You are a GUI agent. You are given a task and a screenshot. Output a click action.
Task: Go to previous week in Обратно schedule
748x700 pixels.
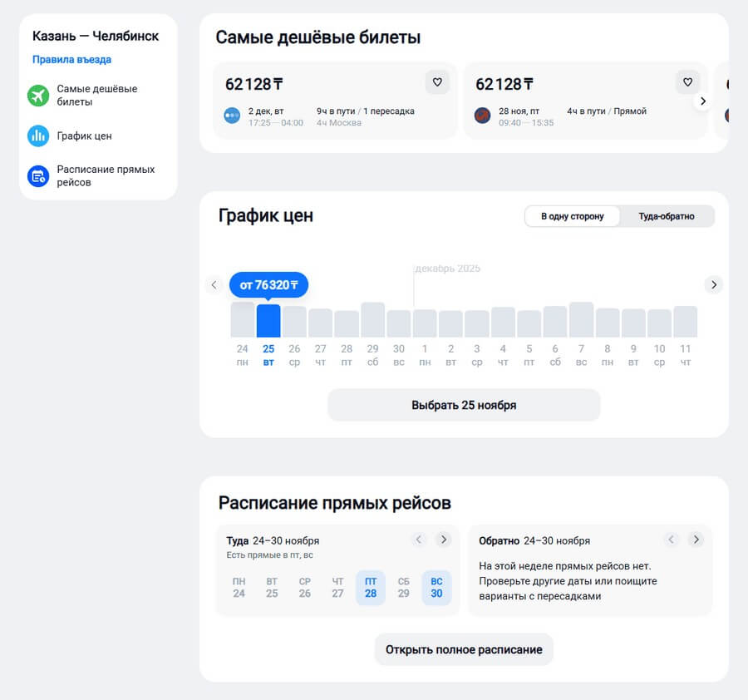coord(672,540)
